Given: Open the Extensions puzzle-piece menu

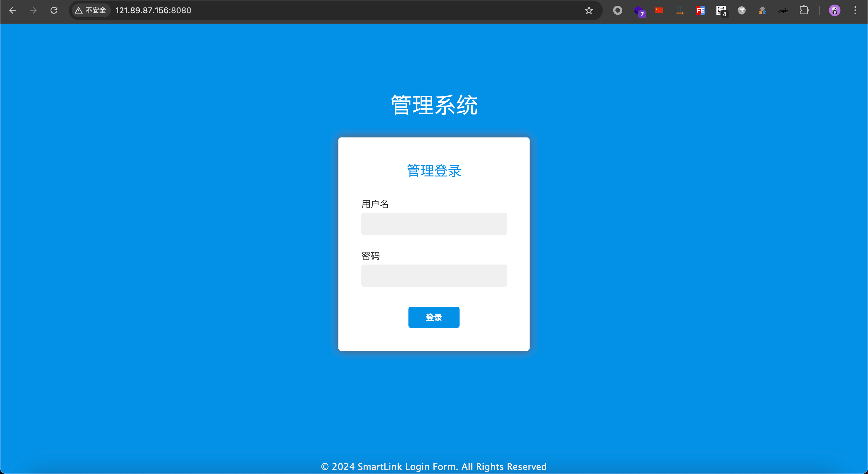Looking at the screenshot, I should 804,10.
